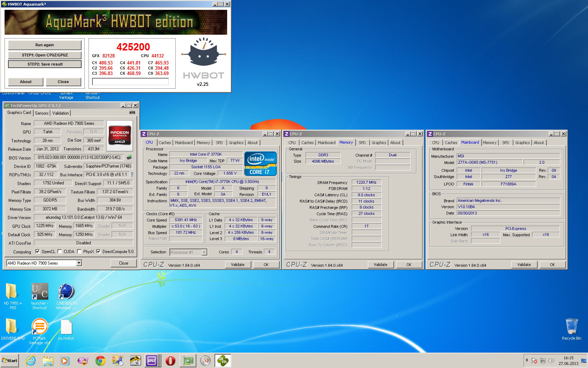Click the Show desktop button by the clock
Screen dimensions: 588x368
[x=584, y=361]
